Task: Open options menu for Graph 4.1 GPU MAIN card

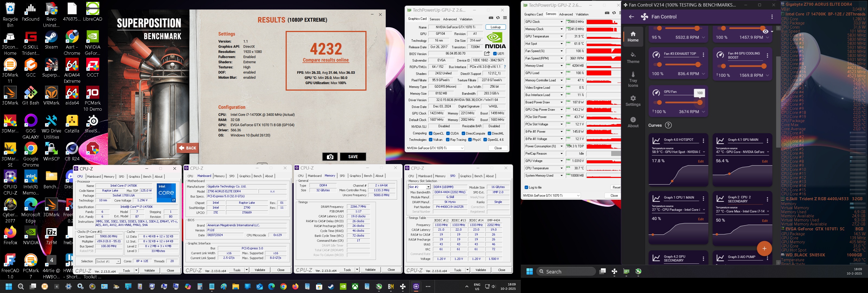Action: [767, 141]
